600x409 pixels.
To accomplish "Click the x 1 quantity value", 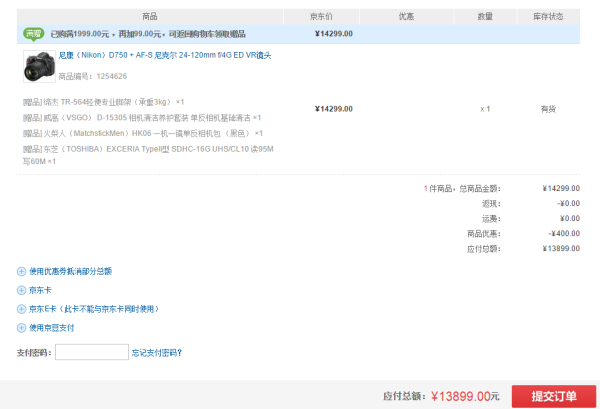I will click(x=485, y=109).
